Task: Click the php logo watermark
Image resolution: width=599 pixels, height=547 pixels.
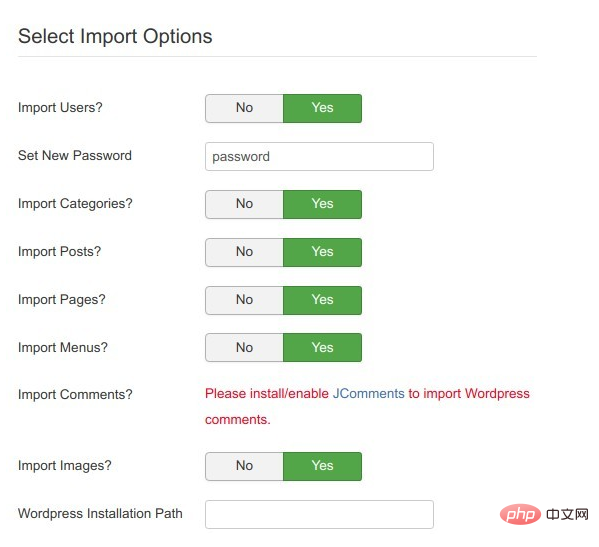Action: pyautogui.click(x=520, y=514)
